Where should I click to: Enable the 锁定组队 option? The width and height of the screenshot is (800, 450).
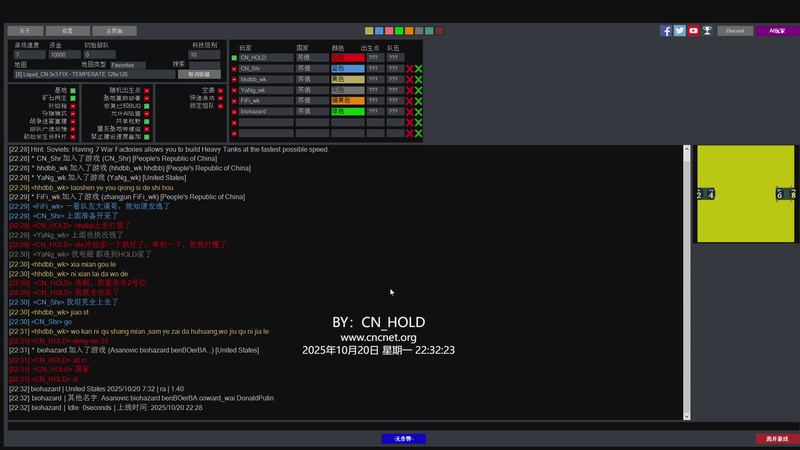pyautogui.click(x=220, y=106)
